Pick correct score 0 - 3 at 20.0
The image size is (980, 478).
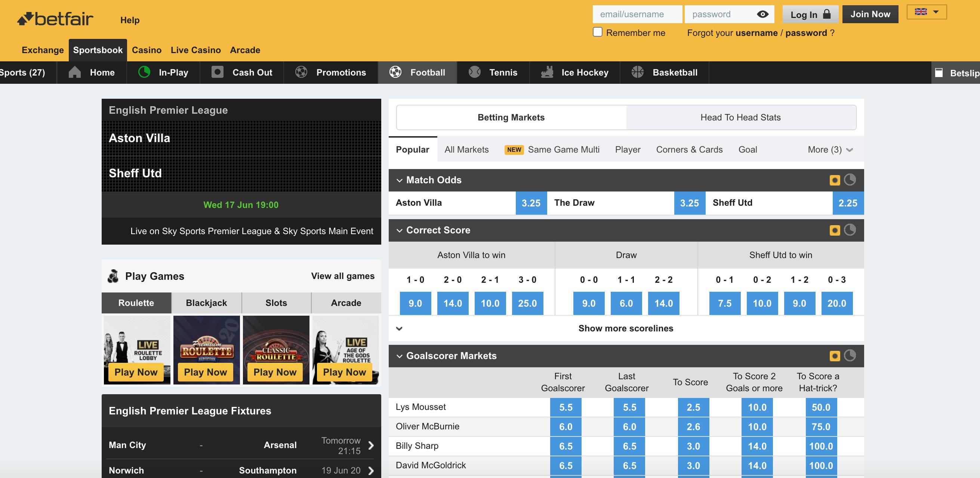[x=837, y=303]
